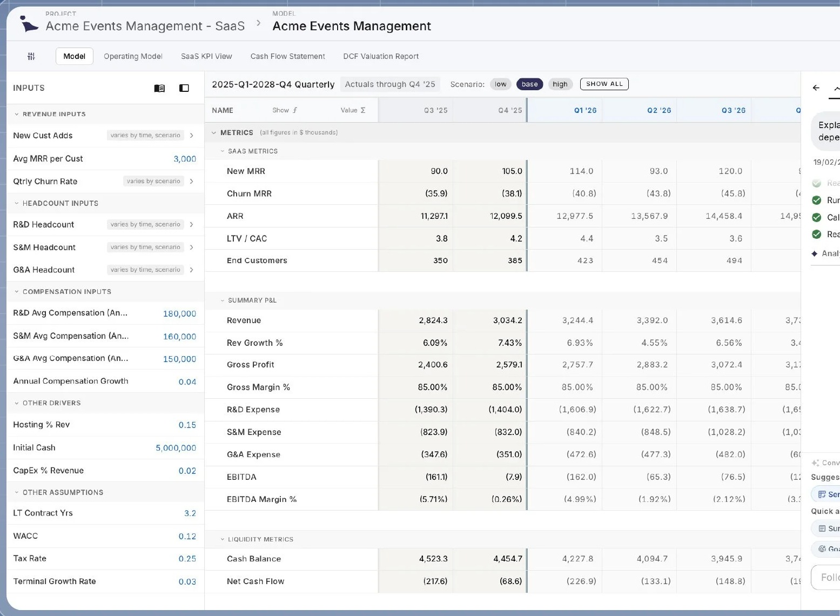Viewport: 840px width, 616px height.
Task: Select the base scenario
Action: pos(529,84)
